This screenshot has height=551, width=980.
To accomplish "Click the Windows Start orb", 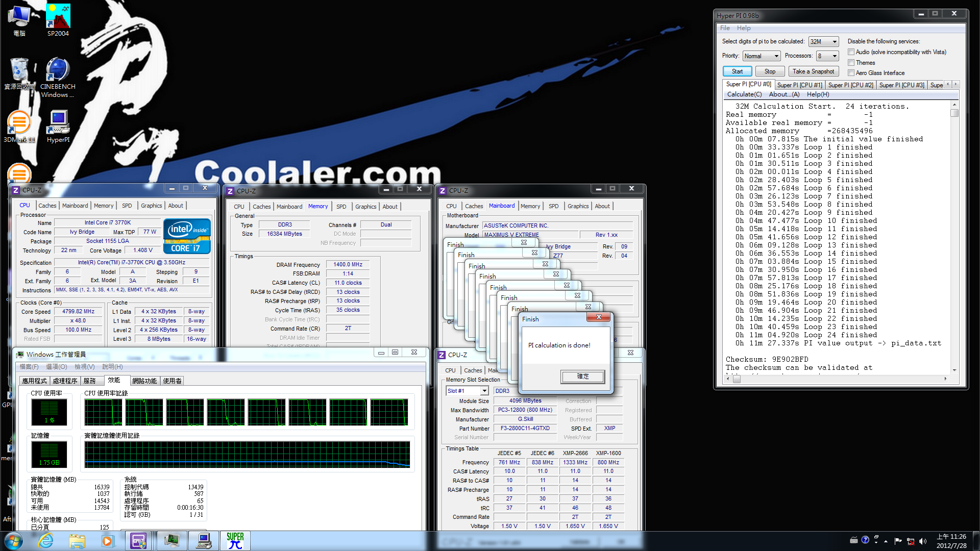I will tap(14, 541).
